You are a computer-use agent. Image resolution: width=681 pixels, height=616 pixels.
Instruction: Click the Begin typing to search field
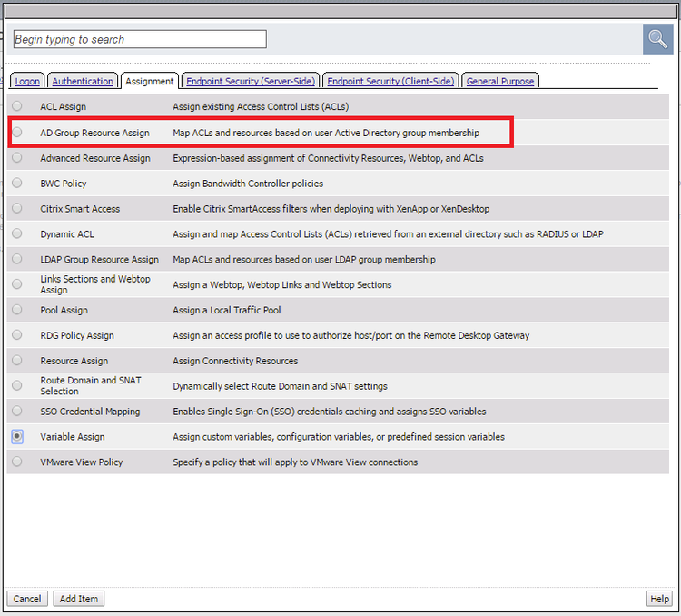click(x=140, y=39)
